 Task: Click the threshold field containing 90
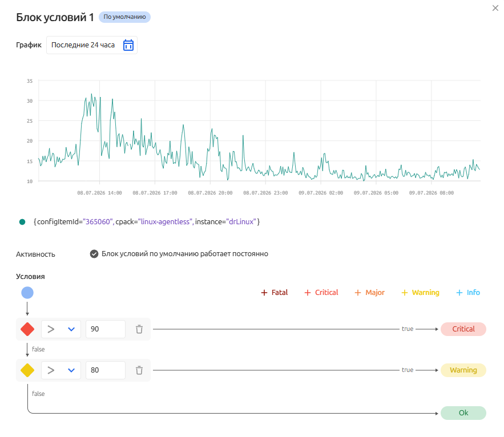pyautogui.click(x=106, y=329)
